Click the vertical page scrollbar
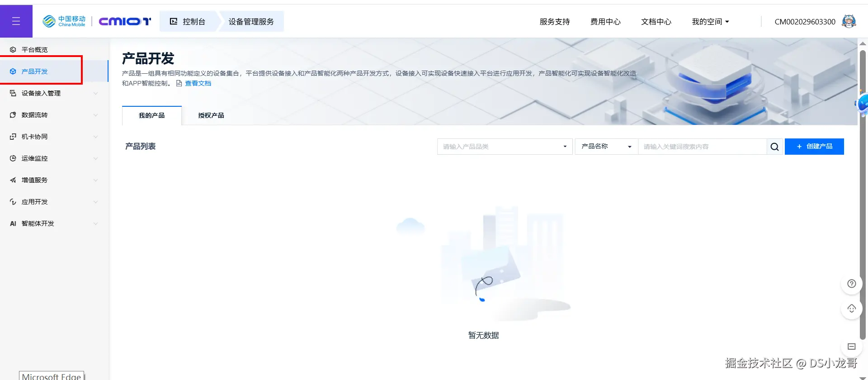Viewport: 868px width, 380px height. coord(863,195)
